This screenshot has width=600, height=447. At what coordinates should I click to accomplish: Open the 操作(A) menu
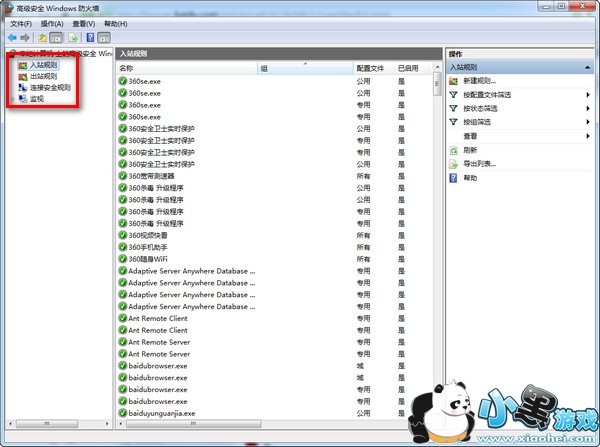tap(52, 24)
